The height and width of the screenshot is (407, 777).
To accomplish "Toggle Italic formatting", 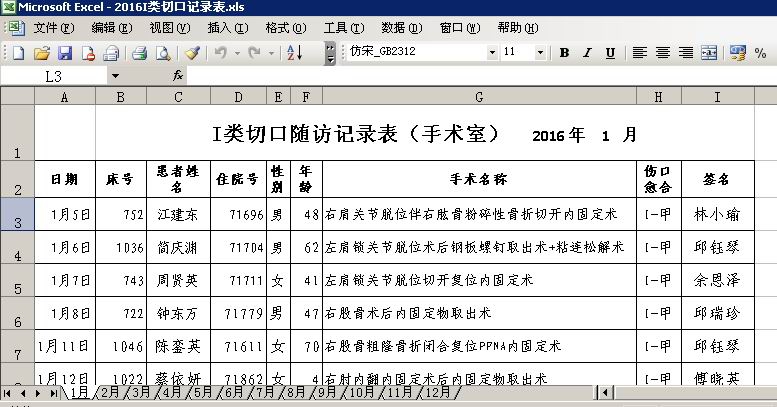I will point(587,52).
